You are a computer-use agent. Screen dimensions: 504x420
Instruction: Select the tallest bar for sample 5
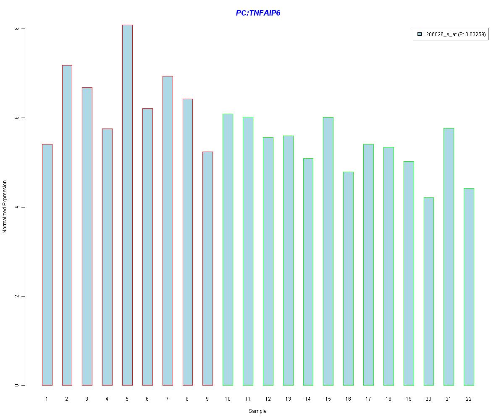point(127,205)
